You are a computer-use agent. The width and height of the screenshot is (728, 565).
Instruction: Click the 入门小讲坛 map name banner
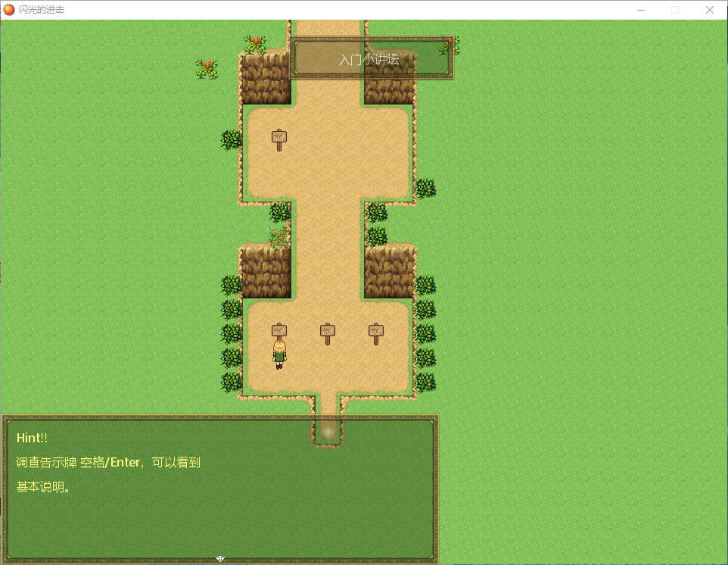point(371,59)
